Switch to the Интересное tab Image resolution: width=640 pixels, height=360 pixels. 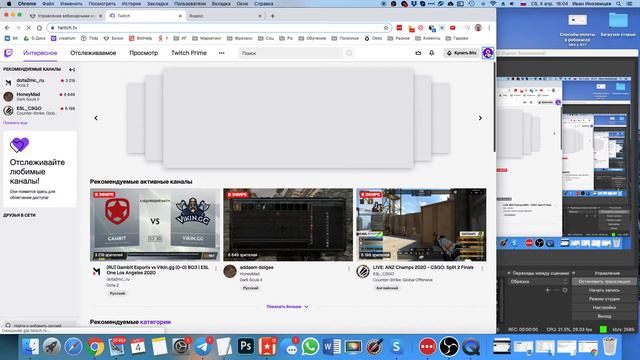pos(40,53)
